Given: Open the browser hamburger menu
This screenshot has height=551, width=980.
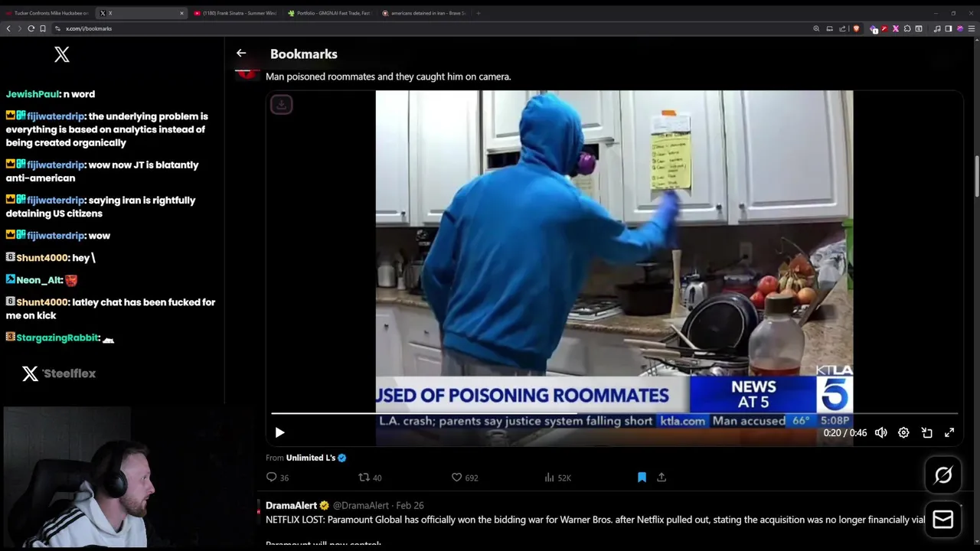Looking at the screenshot, I should 972,28.
